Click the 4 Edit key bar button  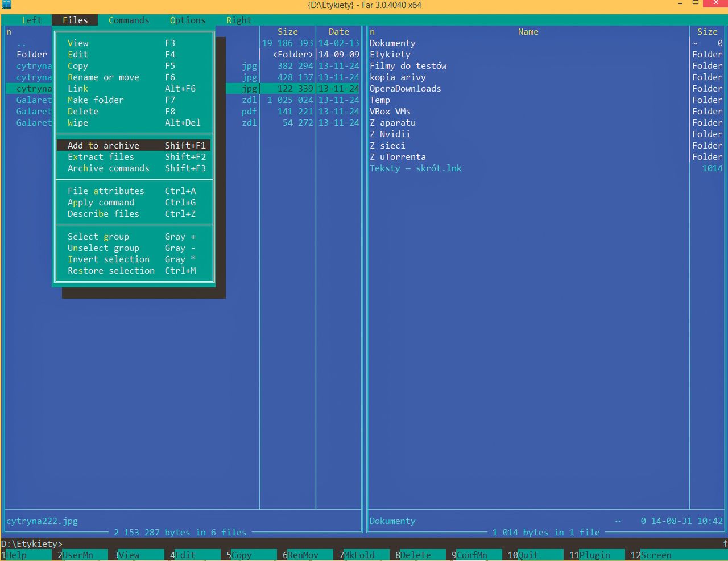[195, 555]
